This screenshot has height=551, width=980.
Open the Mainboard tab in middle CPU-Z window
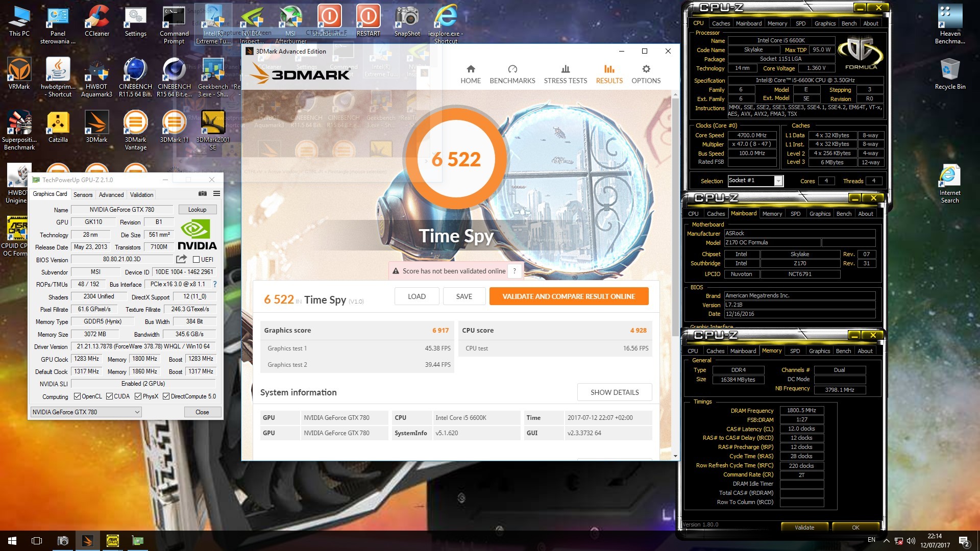(744, 213)
